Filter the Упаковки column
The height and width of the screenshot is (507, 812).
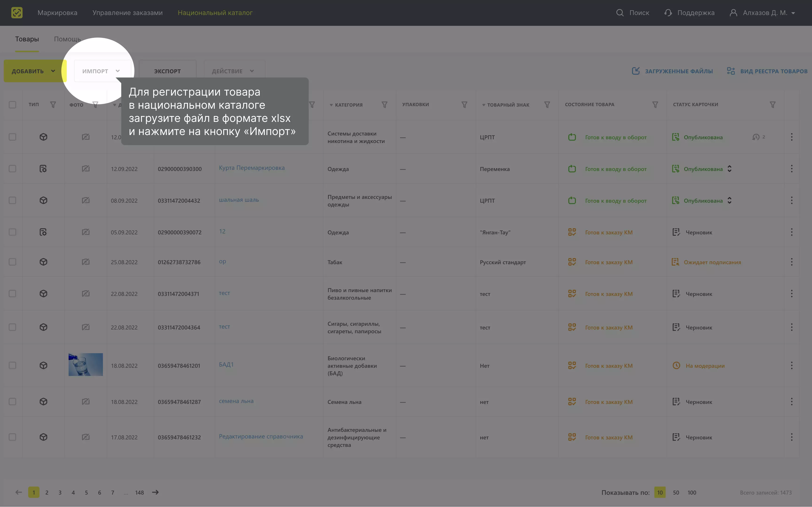point(464,105)
